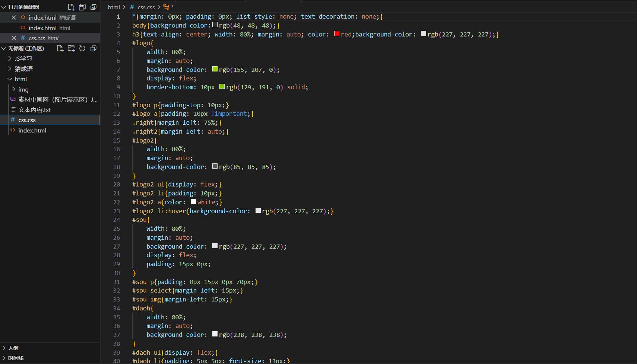The height and width of the screenshot is (364, 637).
Task: Open the rgb(238, 238, 238) color swatch
Action: tap(215, 334)
